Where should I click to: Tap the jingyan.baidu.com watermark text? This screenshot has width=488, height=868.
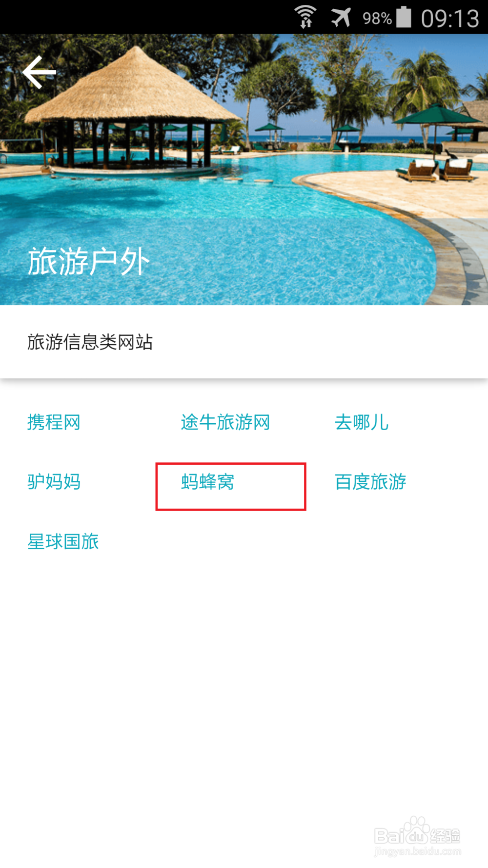point(418,851)
